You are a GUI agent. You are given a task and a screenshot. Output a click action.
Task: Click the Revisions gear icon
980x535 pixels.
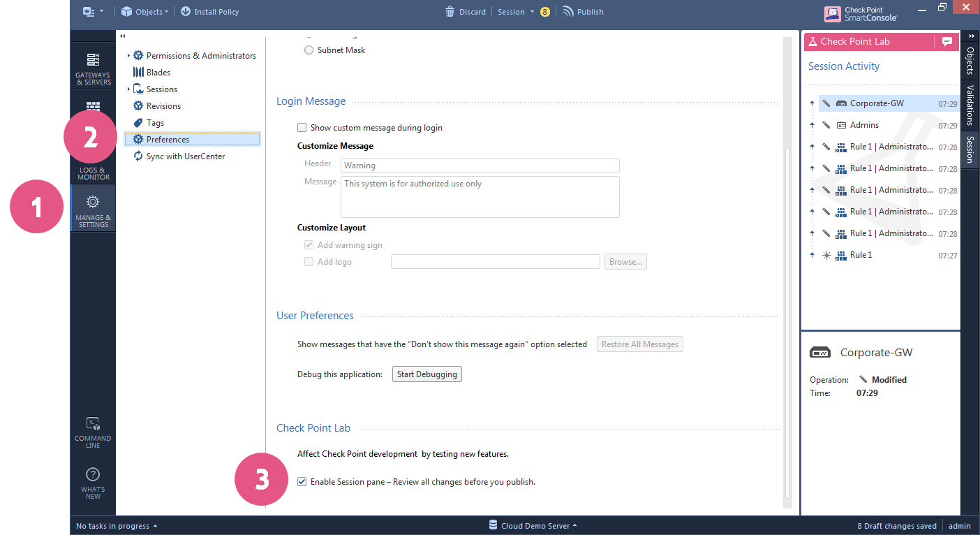[x=138, y=106]
